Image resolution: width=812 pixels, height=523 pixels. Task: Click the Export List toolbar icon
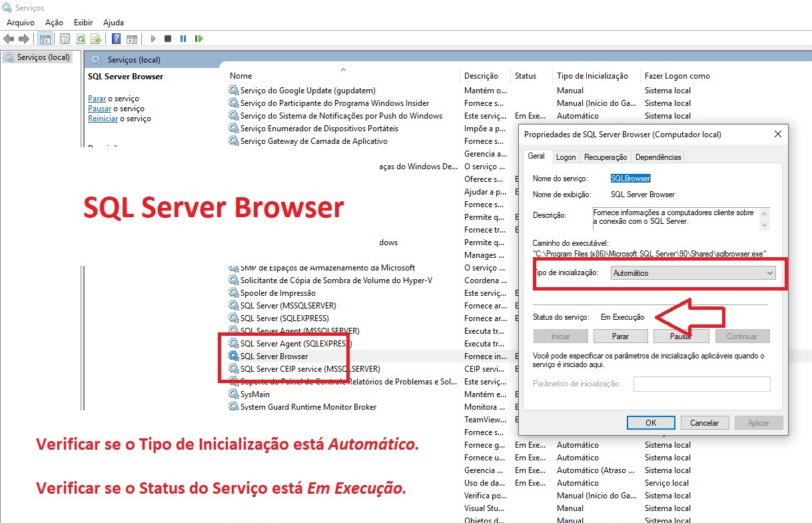(x=96, y=39)
